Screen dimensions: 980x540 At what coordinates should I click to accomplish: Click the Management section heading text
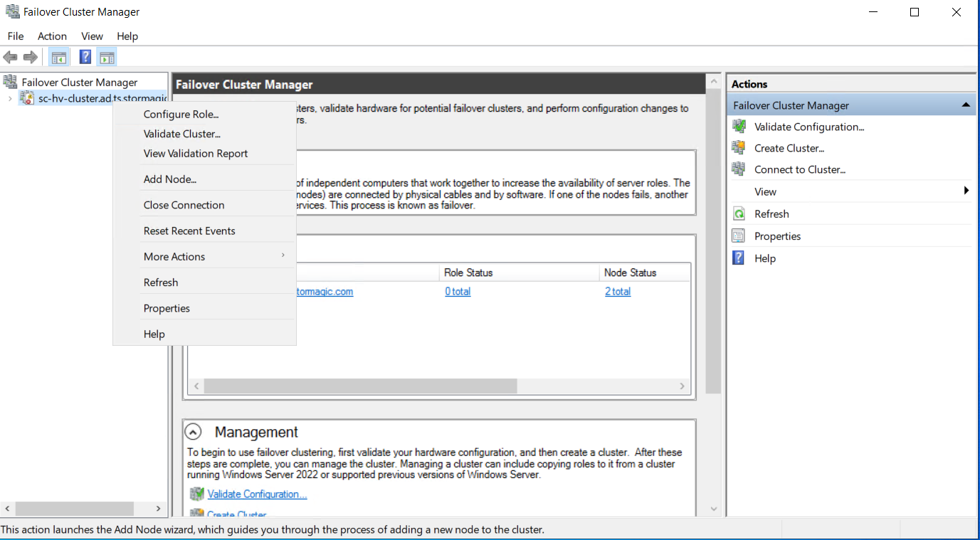pyautogui.click(x=256, y=432)
